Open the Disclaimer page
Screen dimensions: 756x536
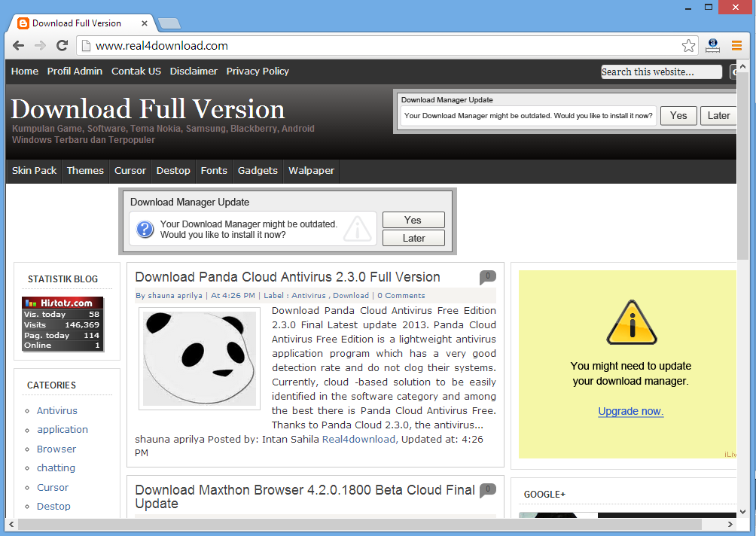[194, 72]
